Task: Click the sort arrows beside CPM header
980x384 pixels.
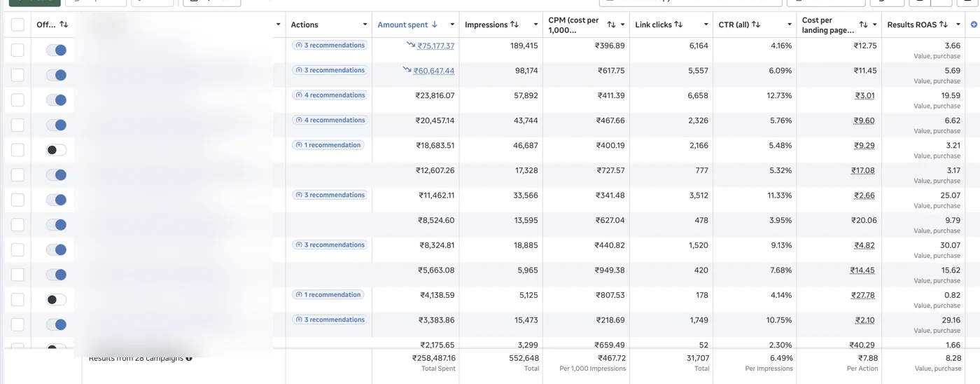Action: tap(611, 25)
